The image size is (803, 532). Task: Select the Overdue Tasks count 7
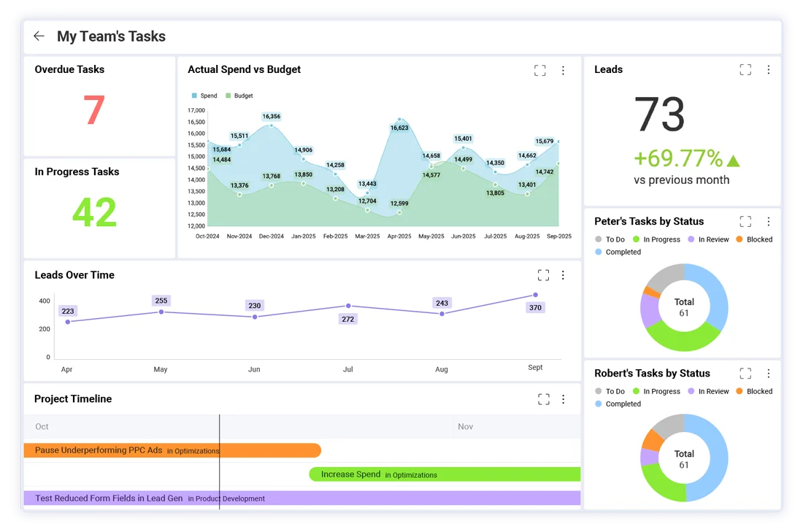pyautogui.click(x=94, y=111)
